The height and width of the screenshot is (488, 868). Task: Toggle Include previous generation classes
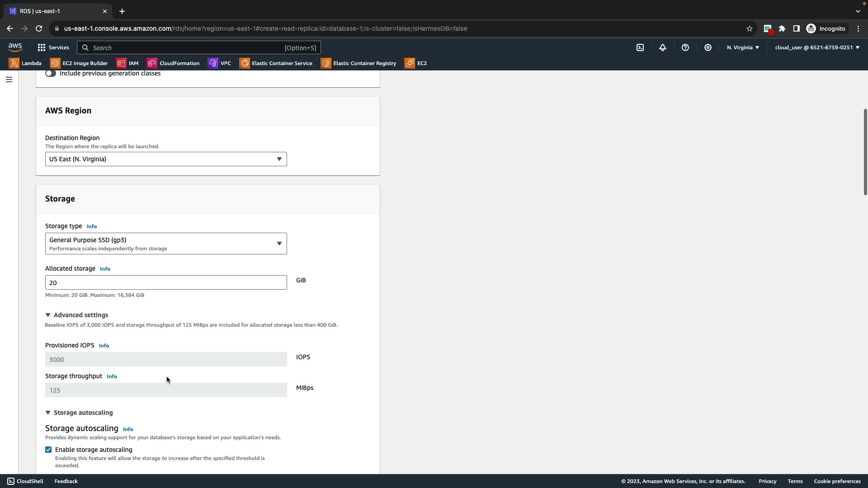pyautogui.click(x=50, y=73)
